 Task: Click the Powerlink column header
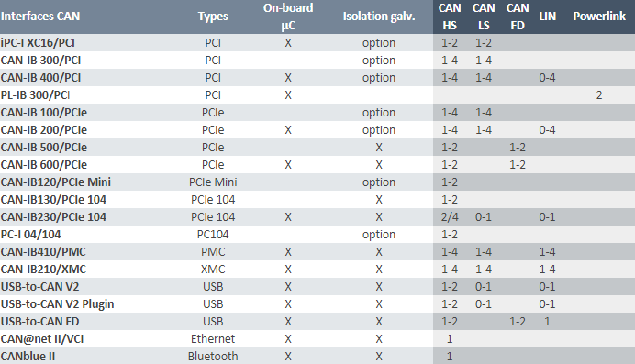coord(599,17)
